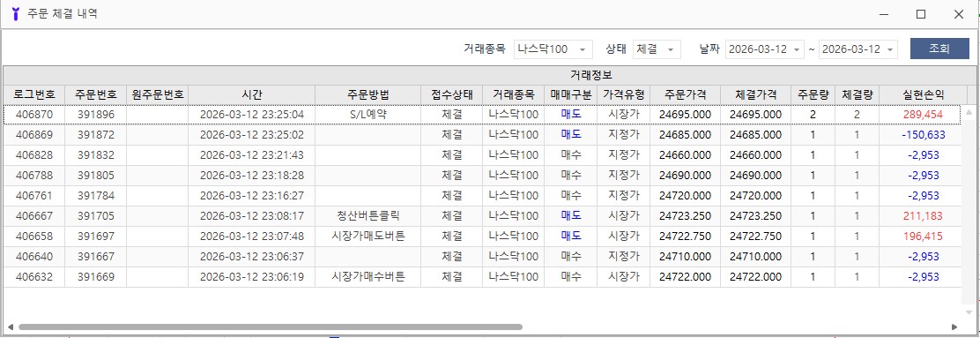This screenshot has width=980, height=338.
Task: Minimize the order history window
Action: [x=883, y=14]
